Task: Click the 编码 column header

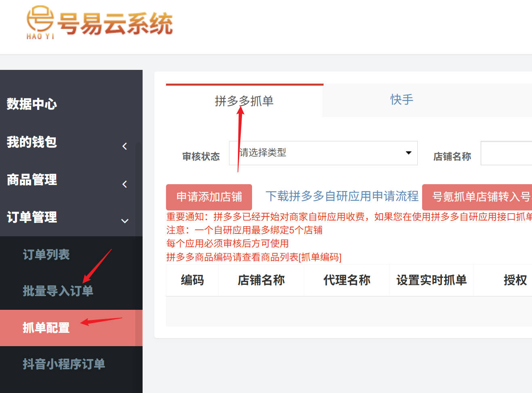Action: 192,280
